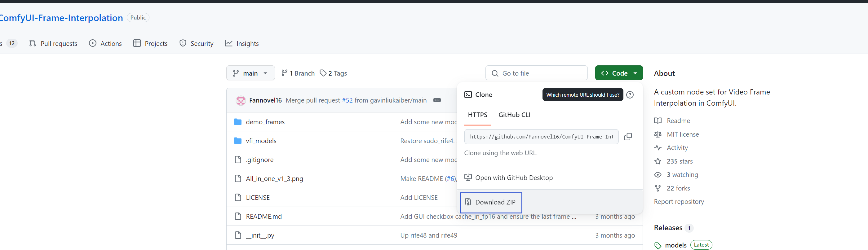Click Report repository link
This screenshot has height=250, width=868.
(679, 201)
